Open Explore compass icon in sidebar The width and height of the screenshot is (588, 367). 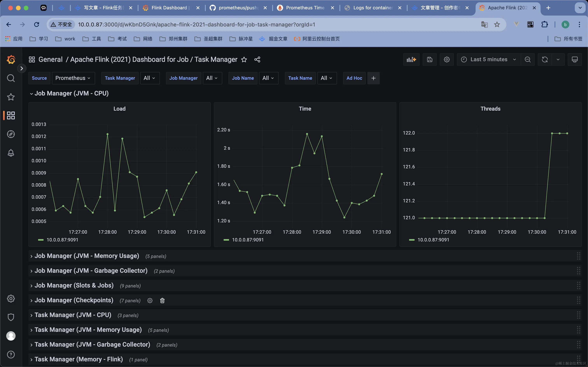(11, 134)
